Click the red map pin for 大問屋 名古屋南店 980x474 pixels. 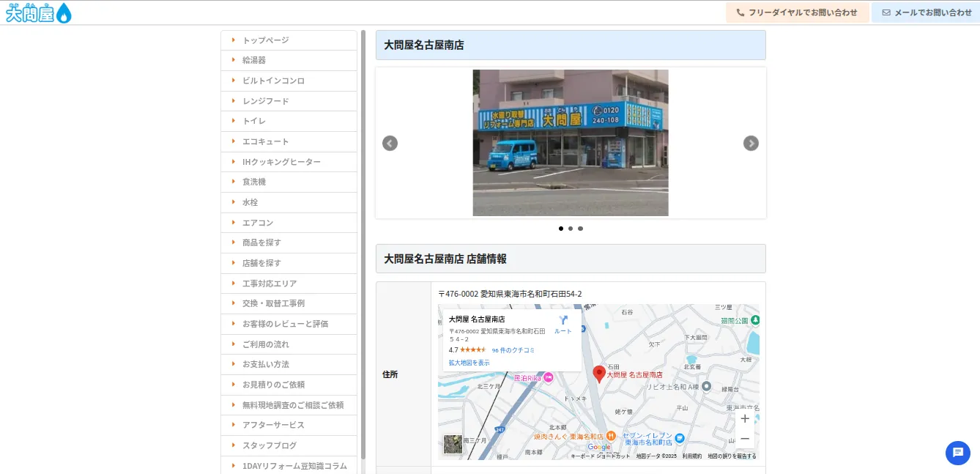pyautogui.click(x=599, y=374)
